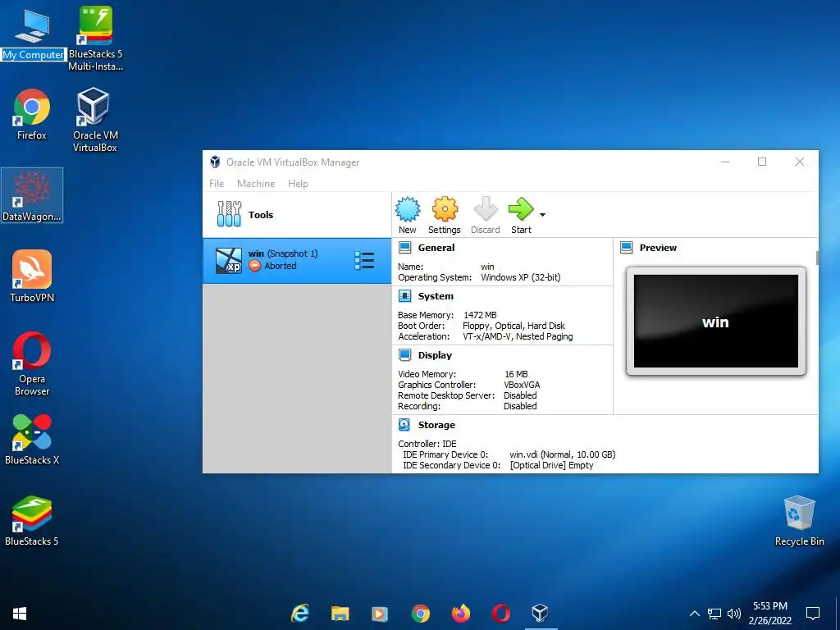This screenshot has height=630, width=840.
Task: Click the [Optical Drive] Empty entry
Action: pos(552,465)
